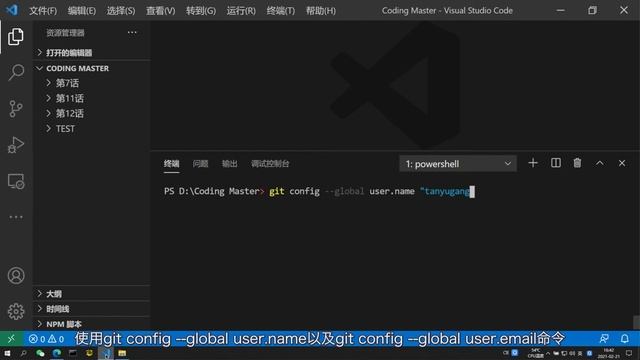Open the 文件(F) menu

(x=43, y=11)
